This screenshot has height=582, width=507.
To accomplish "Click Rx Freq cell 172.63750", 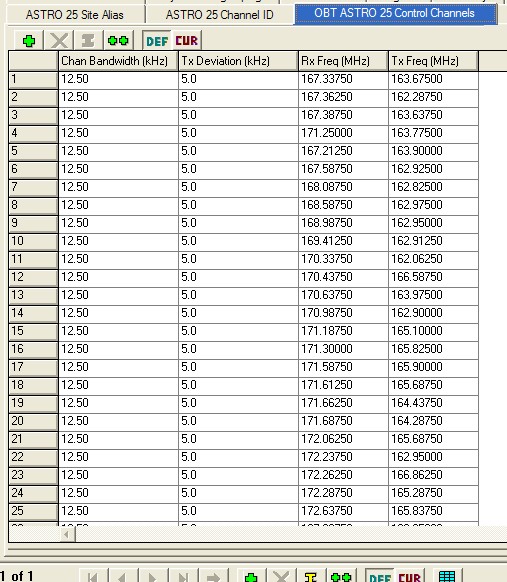I will [x=343, y=512].
